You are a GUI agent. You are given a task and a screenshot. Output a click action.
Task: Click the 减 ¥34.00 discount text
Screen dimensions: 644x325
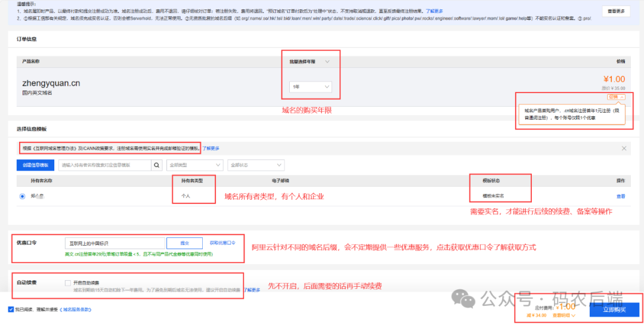coord(537,315)
